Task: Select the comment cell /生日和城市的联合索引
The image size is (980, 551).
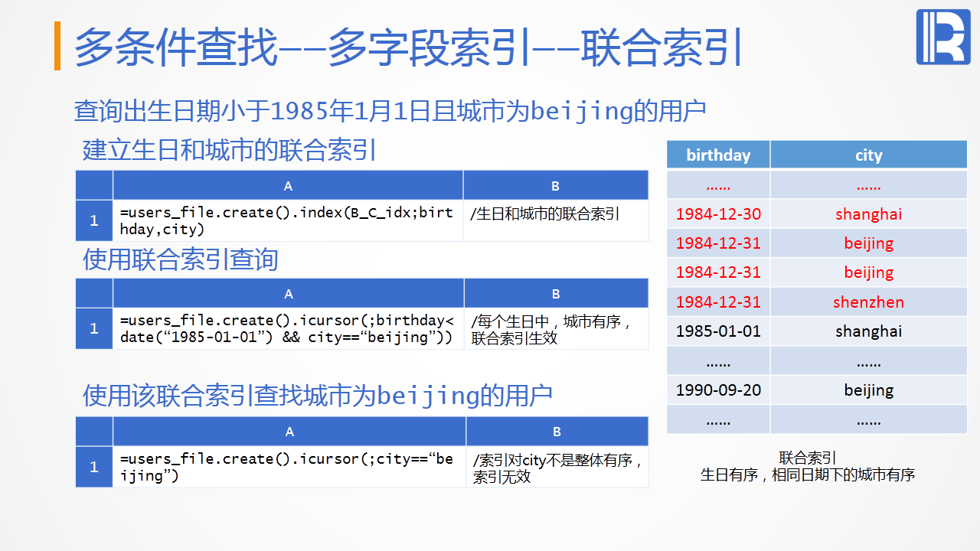Action: pyautogui.click(x=555, y=220)
